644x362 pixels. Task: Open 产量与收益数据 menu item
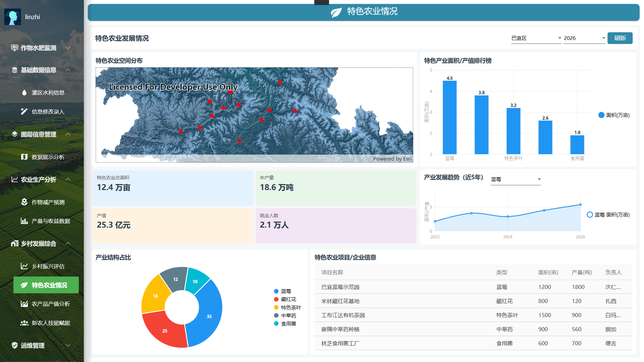46,221
